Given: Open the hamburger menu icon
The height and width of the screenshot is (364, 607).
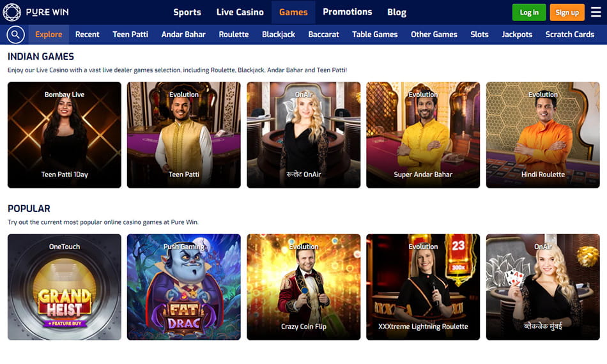Looking at the screenshot, I should point(595,12).
